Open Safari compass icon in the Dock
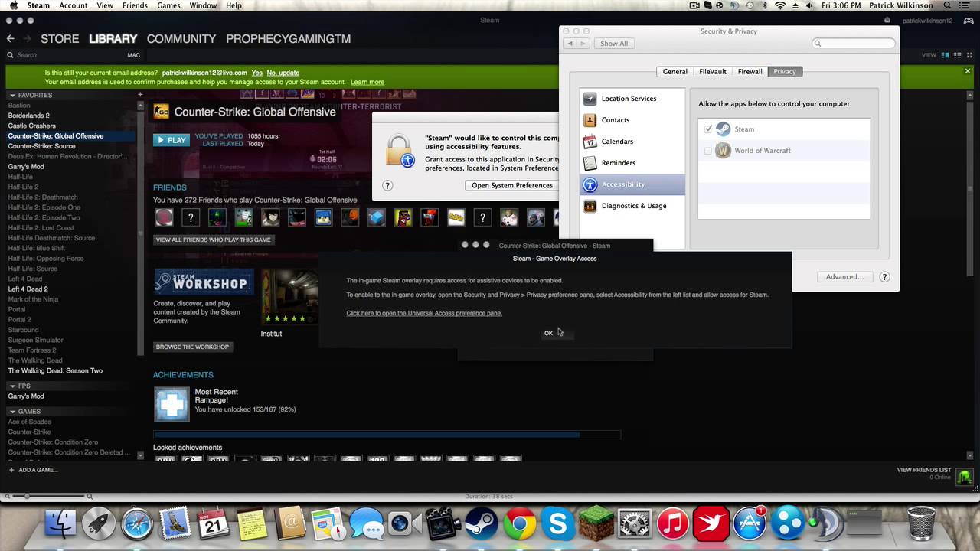This screenshot has height=551, width=980. [137, 524]
